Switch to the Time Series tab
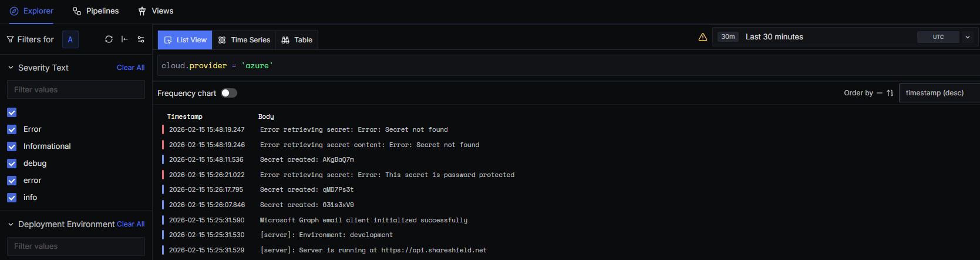The width and height of the screenshot is (980, 260). coord(244,40)
